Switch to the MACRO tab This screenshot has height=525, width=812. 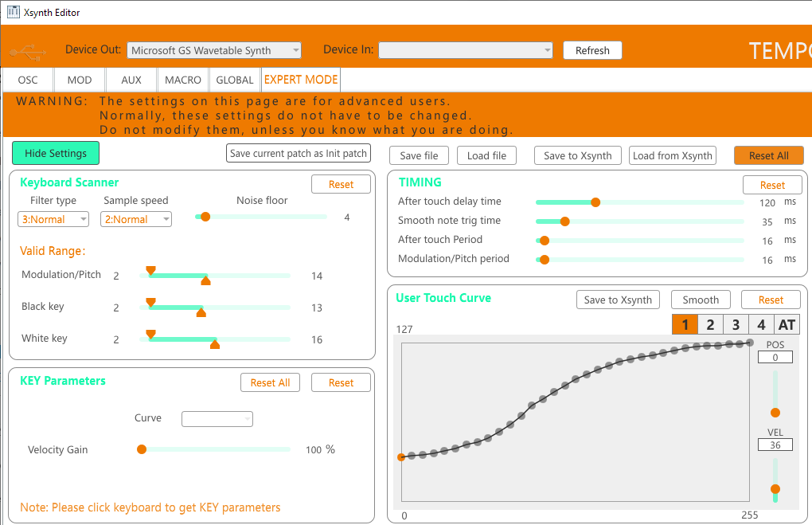[x=183, y=80]
